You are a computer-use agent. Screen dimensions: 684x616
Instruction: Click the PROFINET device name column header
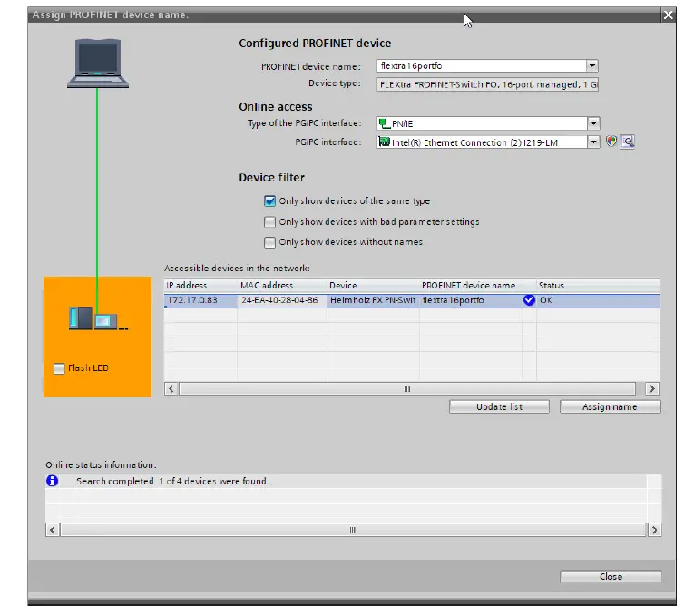coord(478,285)
